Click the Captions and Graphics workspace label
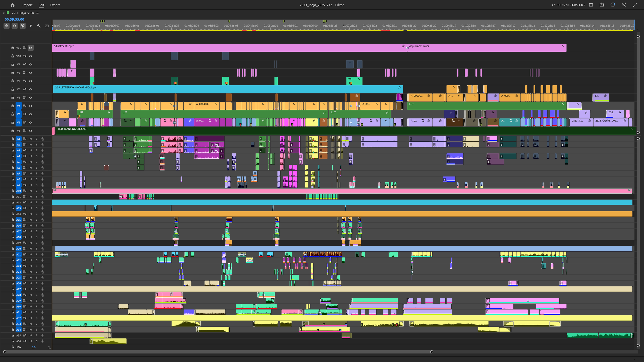644x362 pixels. pyautogui.click(x=568, y=5)
